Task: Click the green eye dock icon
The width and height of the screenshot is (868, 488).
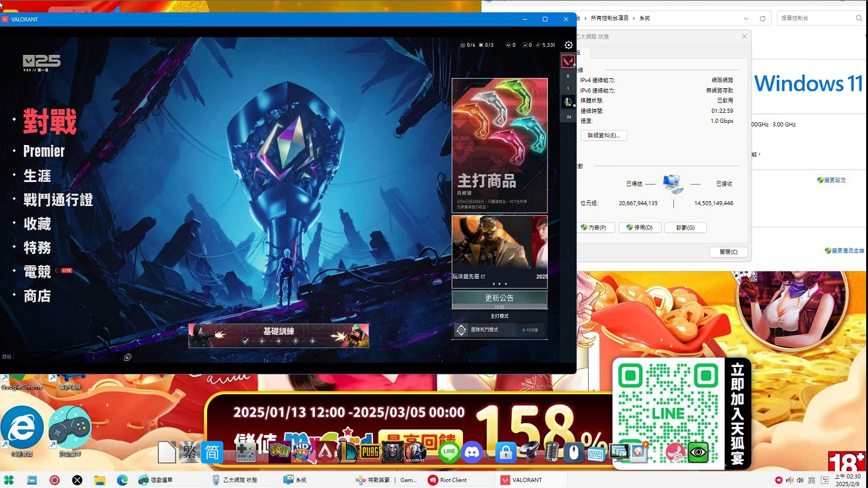Action: [x=698, y=452]
